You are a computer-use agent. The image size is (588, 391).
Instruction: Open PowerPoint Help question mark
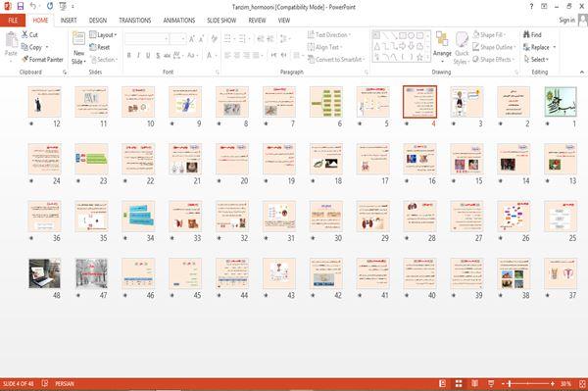(x=531, y=7)
